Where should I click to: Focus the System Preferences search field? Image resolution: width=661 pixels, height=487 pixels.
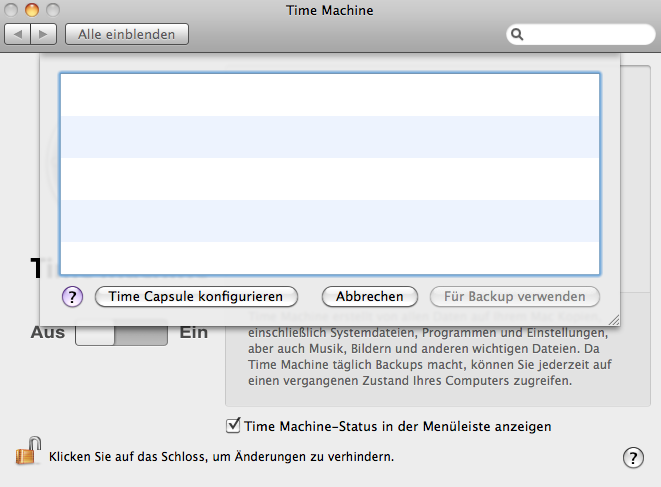point(581,34)
